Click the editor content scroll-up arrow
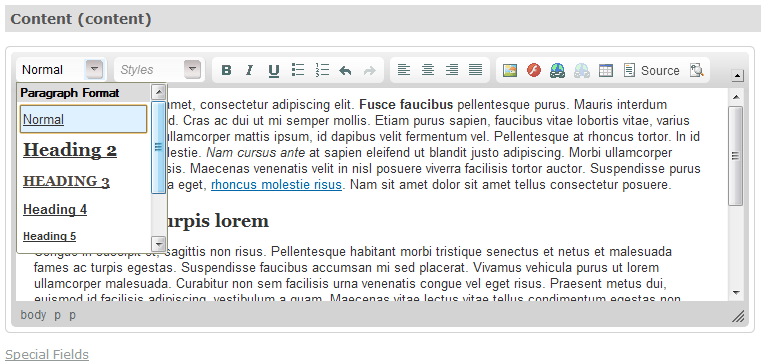The width and height of the screenshot is (761, 364). [x=736, y=97]
